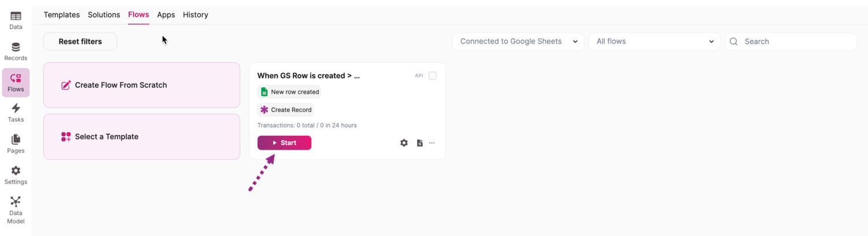Switch to the Templates tab

61,15
